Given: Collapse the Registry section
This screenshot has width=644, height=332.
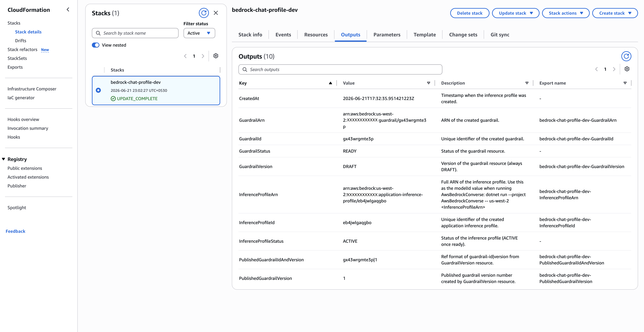Looking at the screenshot, I should click(3, 159).
